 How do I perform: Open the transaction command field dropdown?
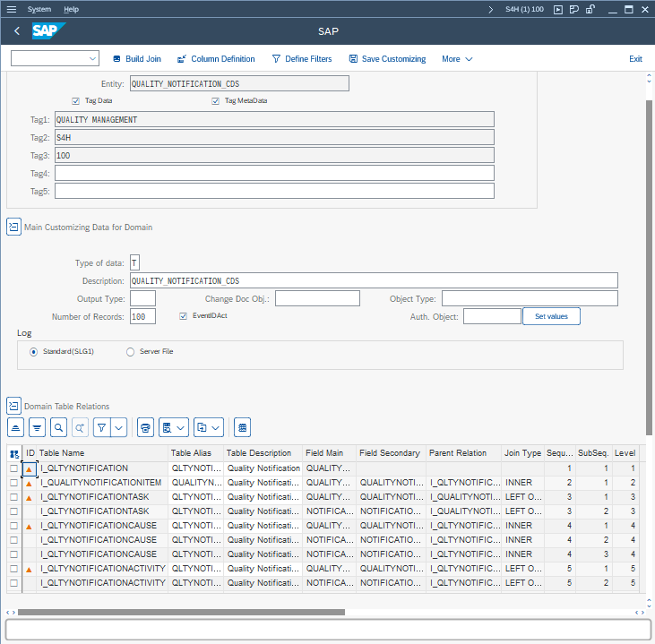tap(93, 59)
